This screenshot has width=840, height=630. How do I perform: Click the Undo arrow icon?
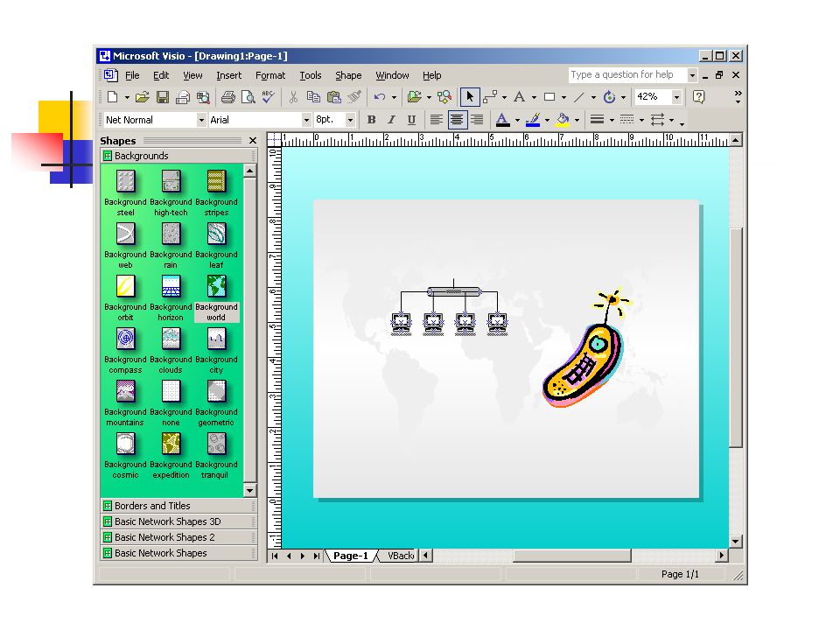[x=380, y=97]
